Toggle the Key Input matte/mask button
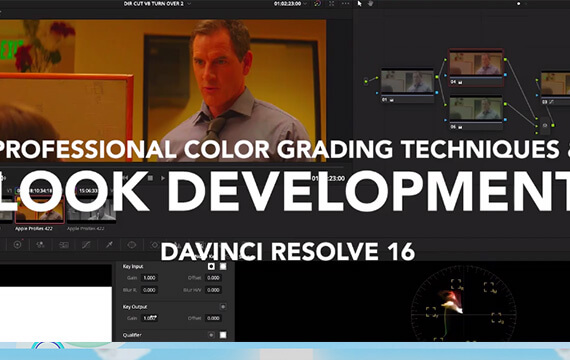570x360 pixels. coord(211,267)
